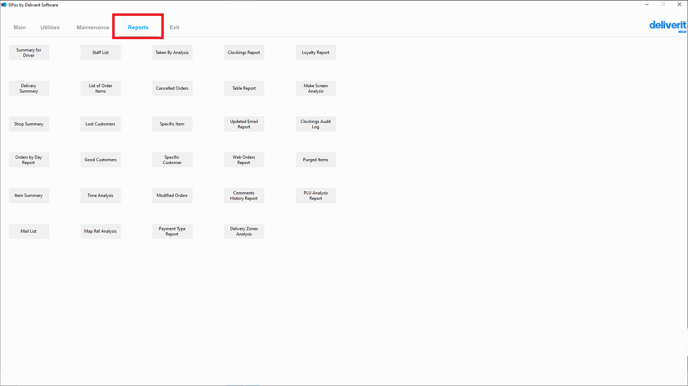Open the Item Summary report

29,196
